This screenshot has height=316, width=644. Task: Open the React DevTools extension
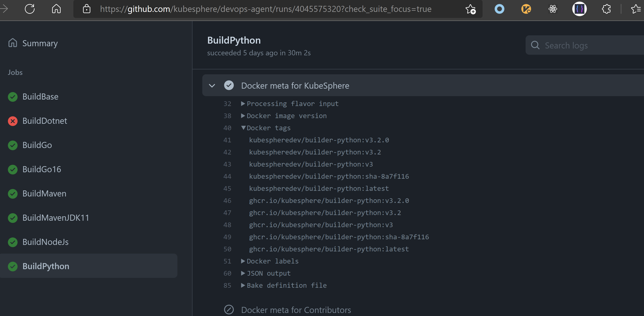pyautogui.click(x=553, y=9)
